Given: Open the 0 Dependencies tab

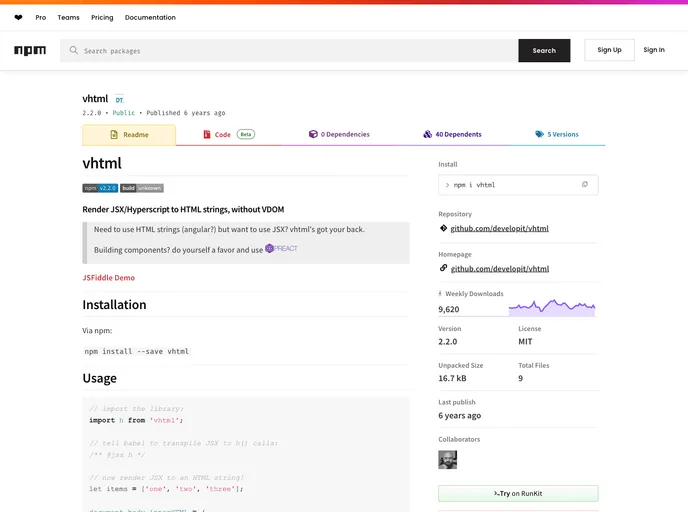Looking at the screenshot, I should tap(339, 134).
